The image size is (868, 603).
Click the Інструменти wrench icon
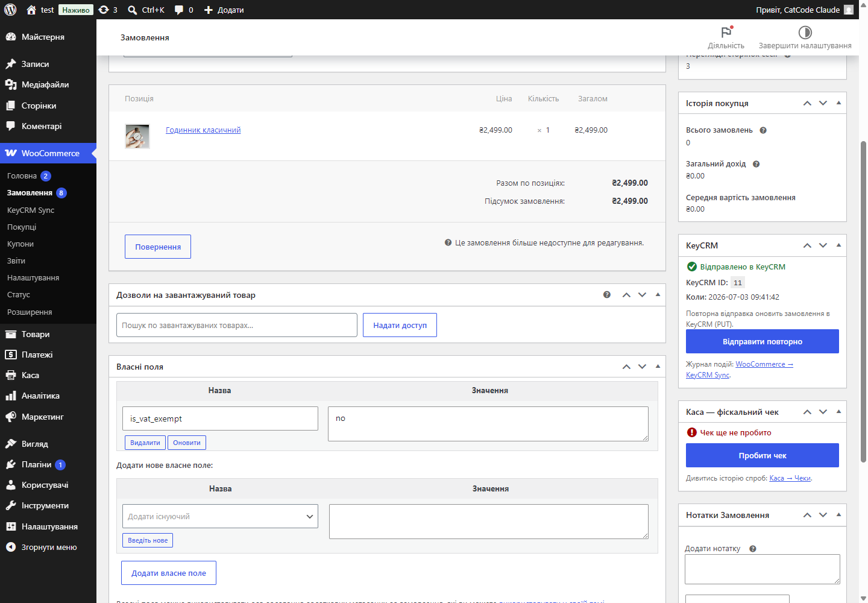[11, 505]
